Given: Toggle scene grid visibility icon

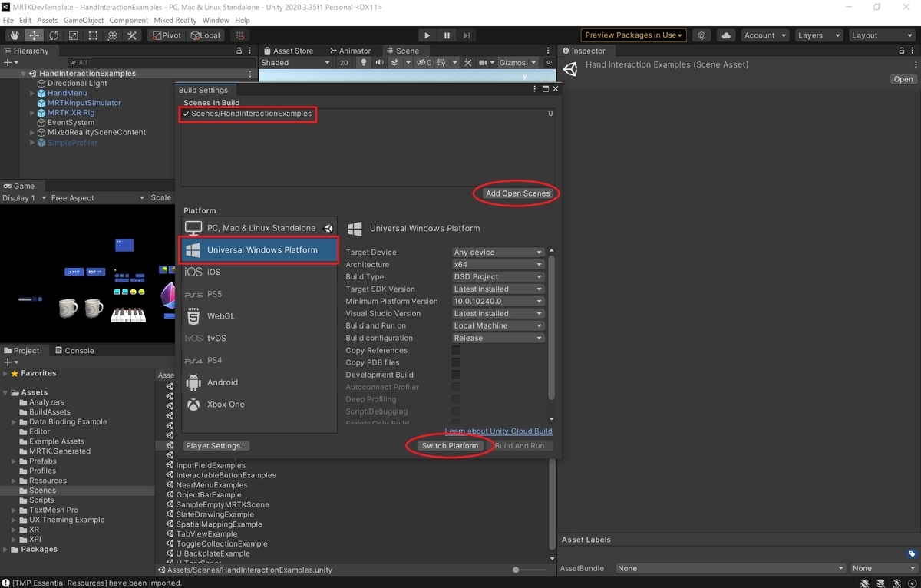Looking at the screenshot, I should (443, 63).
